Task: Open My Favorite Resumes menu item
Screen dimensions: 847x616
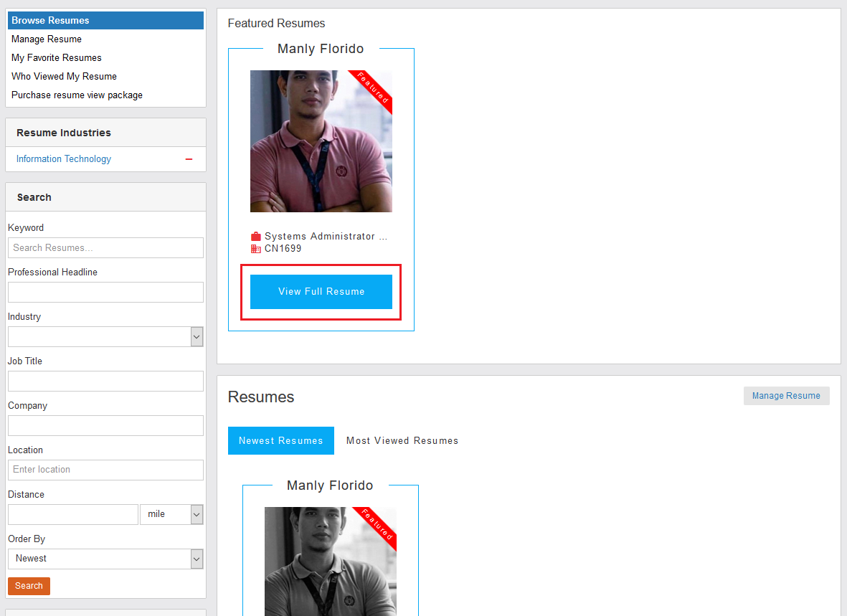Action: [57, 58]
